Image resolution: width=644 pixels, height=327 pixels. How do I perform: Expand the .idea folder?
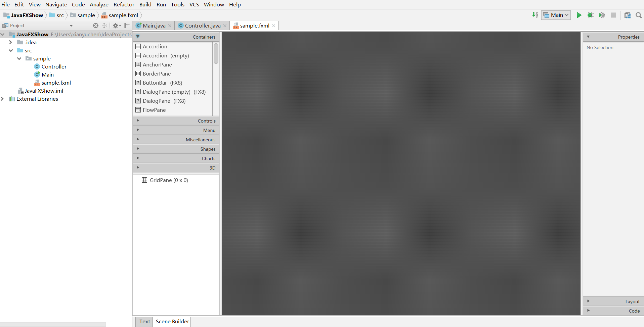(x=10, y=42)
